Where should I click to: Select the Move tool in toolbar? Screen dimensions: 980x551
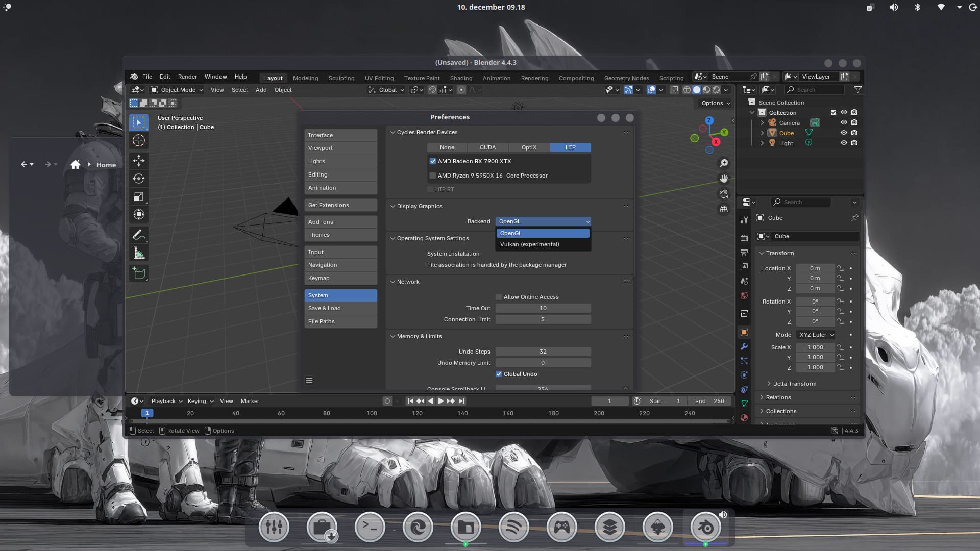click(x=138, y=161)
